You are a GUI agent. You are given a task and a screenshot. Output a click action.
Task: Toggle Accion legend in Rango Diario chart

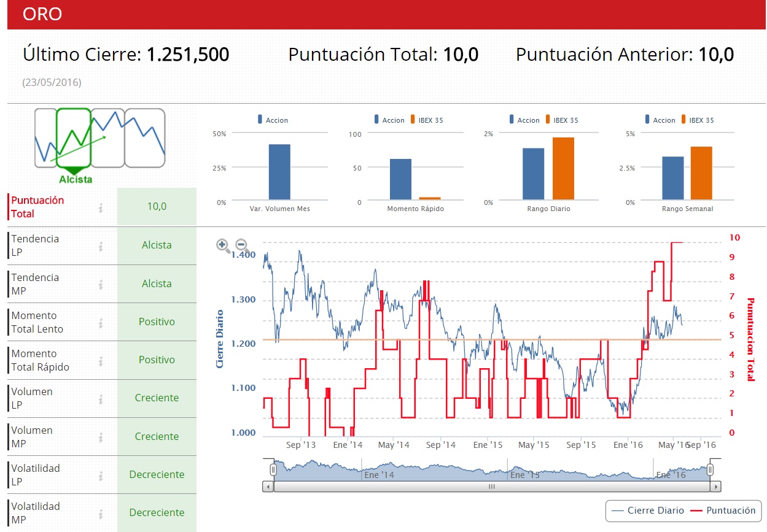pos(524,120)
